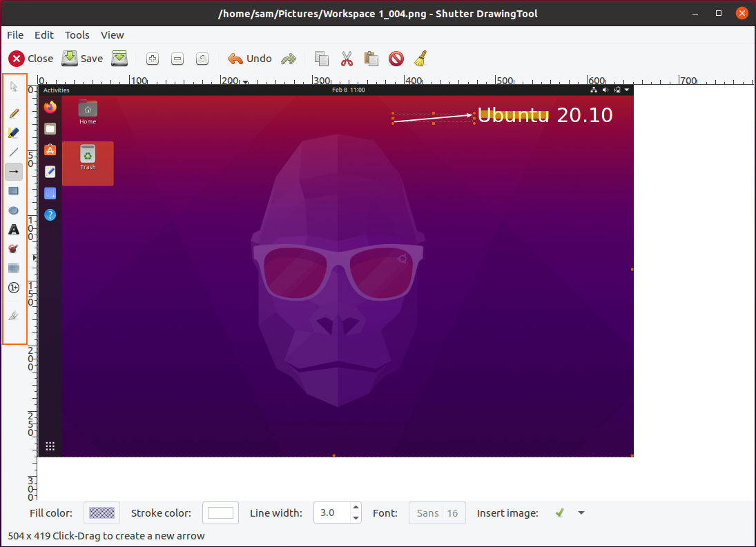Click the "Line width:" label
This screenshot has width=756, height=547.
pyautogui.click(x=275, y=513)
